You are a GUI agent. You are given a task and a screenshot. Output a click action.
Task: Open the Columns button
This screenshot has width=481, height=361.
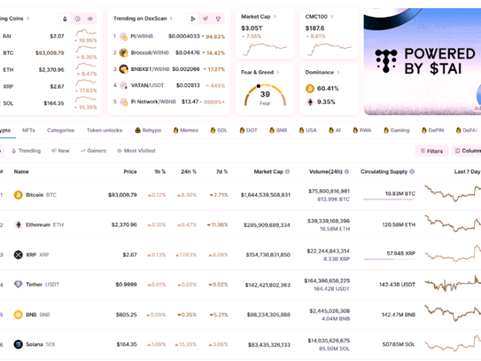pyautogui.click(x=467, y=151)
